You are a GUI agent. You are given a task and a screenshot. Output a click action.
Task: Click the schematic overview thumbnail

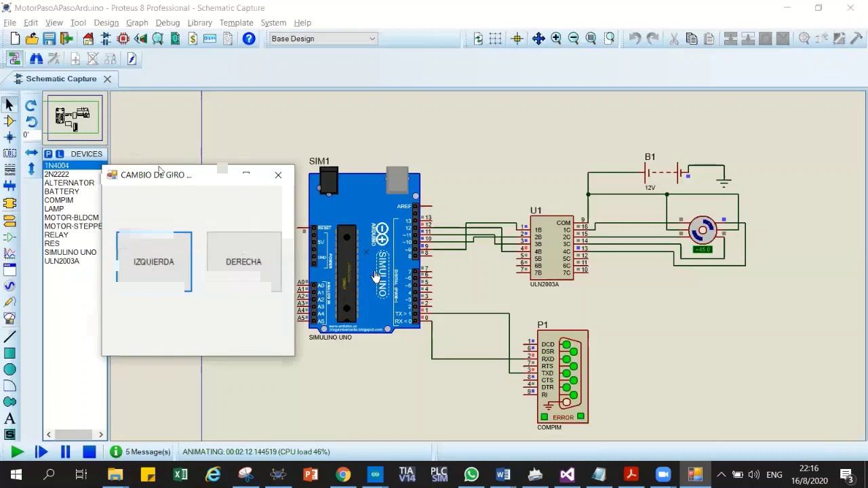[75, 119]
